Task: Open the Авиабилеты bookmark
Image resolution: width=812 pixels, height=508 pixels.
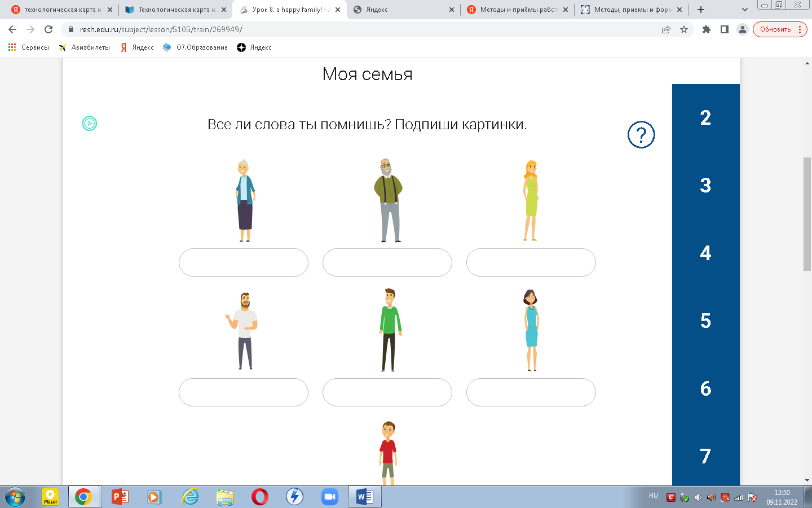Action: point(85,47)
